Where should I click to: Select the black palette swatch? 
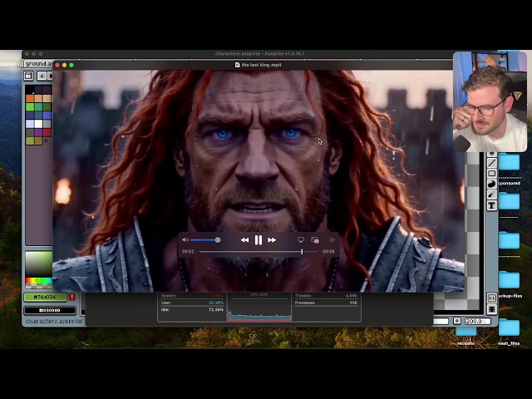(30, 90)
